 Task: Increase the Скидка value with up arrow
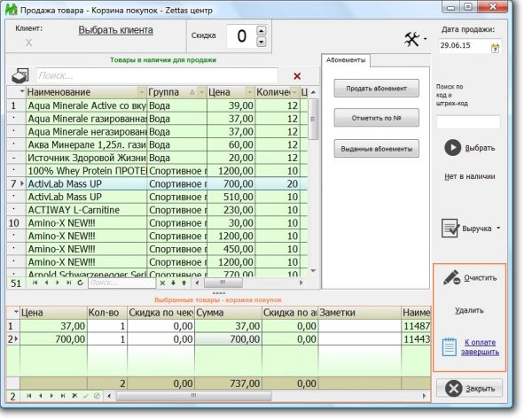click(261, 31)
